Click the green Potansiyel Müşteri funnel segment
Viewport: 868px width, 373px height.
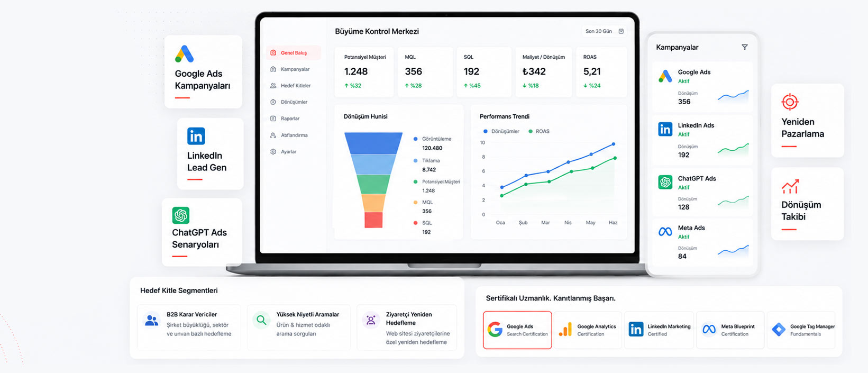[373, 184]
